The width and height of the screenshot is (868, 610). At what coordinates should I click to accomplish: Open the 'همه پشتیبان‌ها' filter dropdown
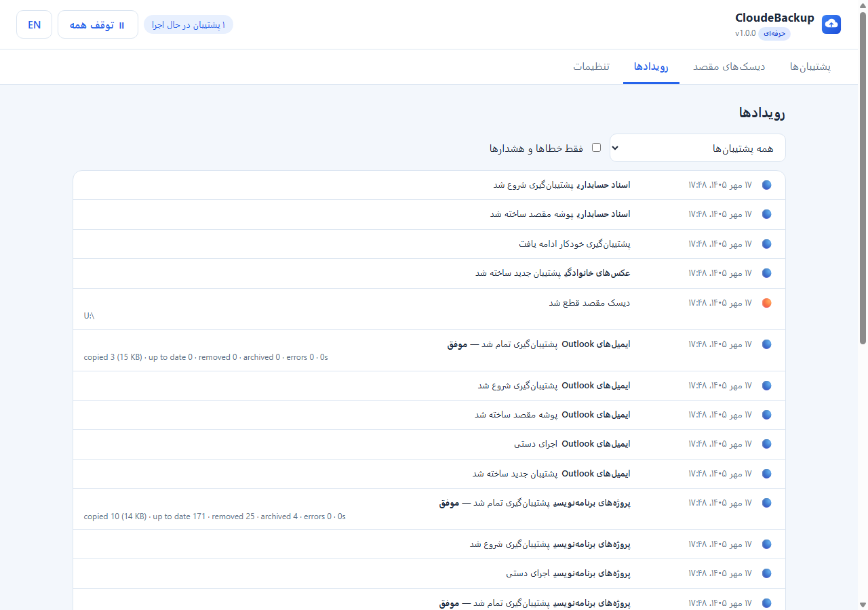[x=698, y=148]
